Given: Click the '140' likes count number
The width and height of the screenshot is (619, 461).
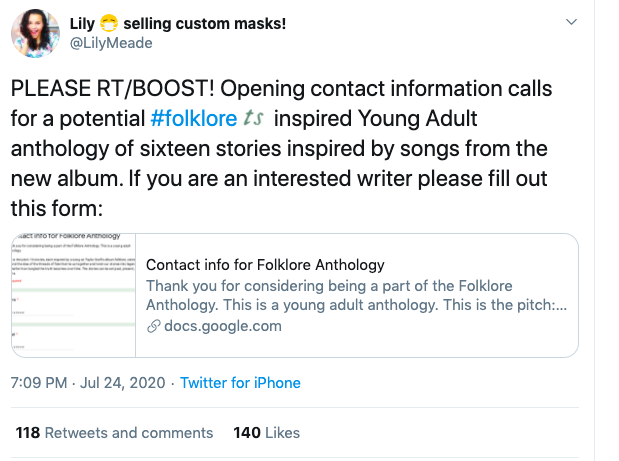Looking at the screenshot, I should [247, 433].
